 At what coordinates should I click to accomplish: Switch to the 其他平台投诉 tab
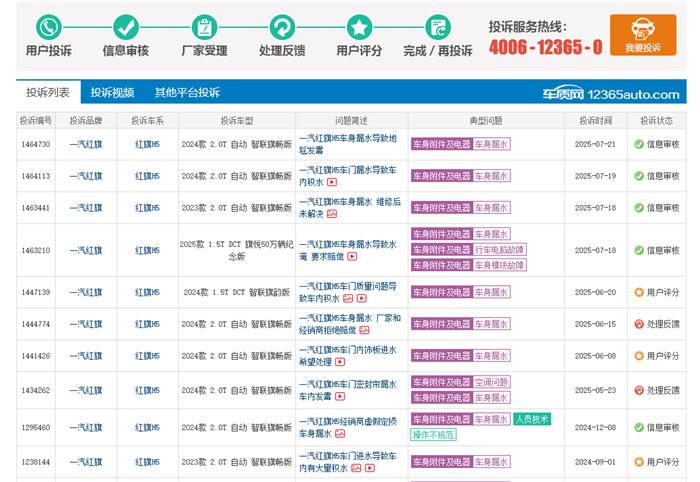tap(187, 92)
